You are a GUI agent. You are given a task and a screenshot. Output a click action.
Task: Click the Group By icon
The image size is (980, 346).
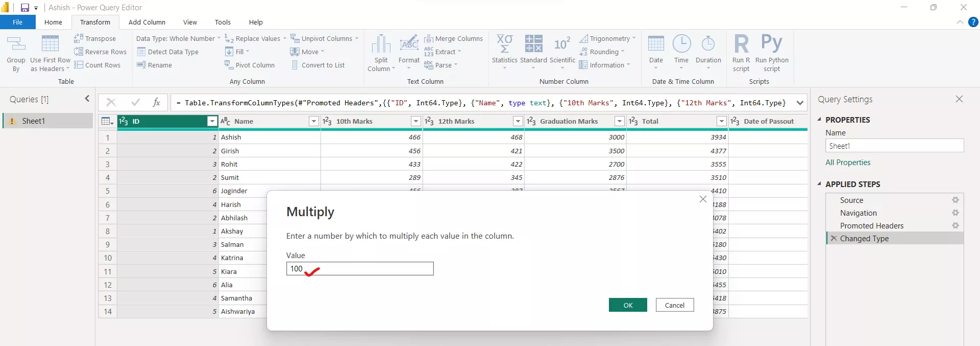pyautogui.click(x=16, y=44)
